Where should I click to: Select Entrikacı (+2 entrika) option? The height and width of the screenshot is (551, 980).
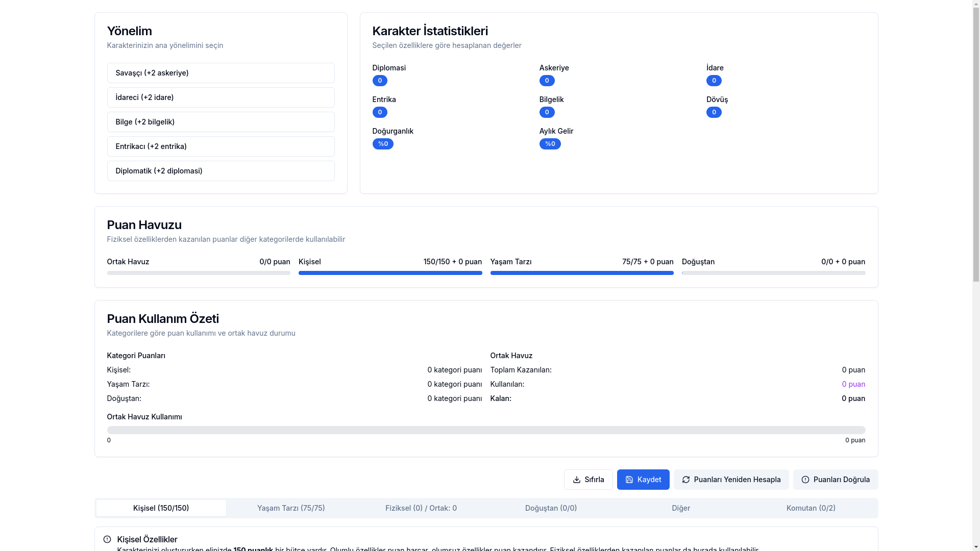click(x=220, y=146)
